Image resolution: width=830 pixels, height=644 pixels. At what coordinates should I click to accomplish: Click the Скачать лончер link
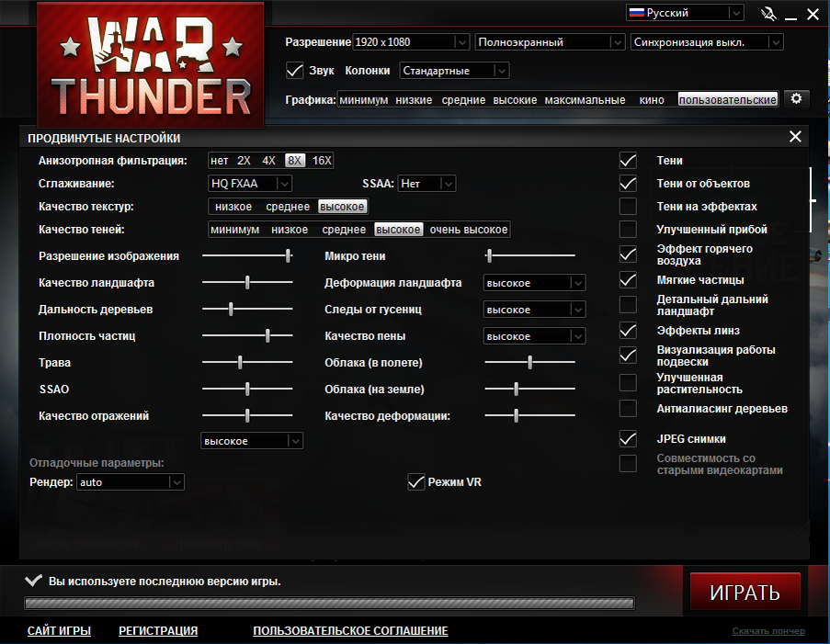coord(768,631)
